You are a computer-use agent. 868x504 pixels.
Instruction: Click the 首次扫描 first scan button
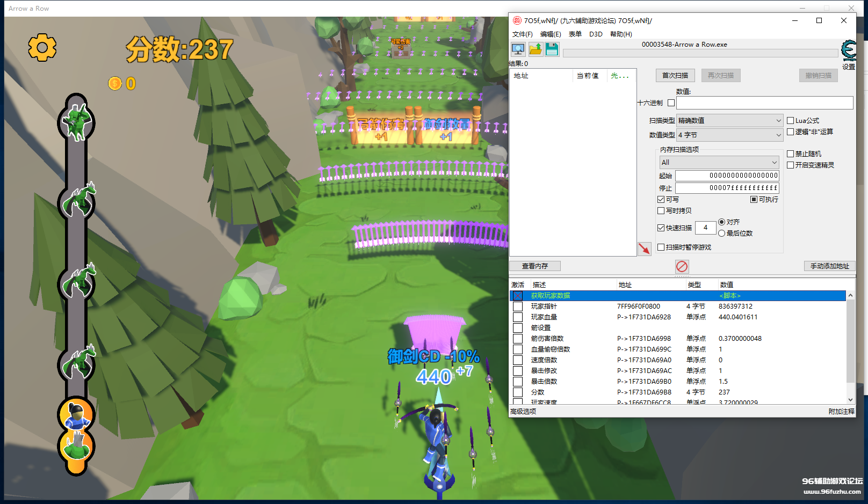[675, 76]
